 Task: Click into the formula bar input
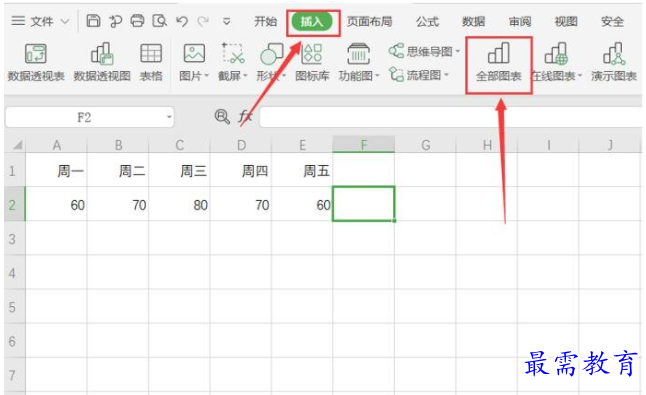[x=451, y=117]
